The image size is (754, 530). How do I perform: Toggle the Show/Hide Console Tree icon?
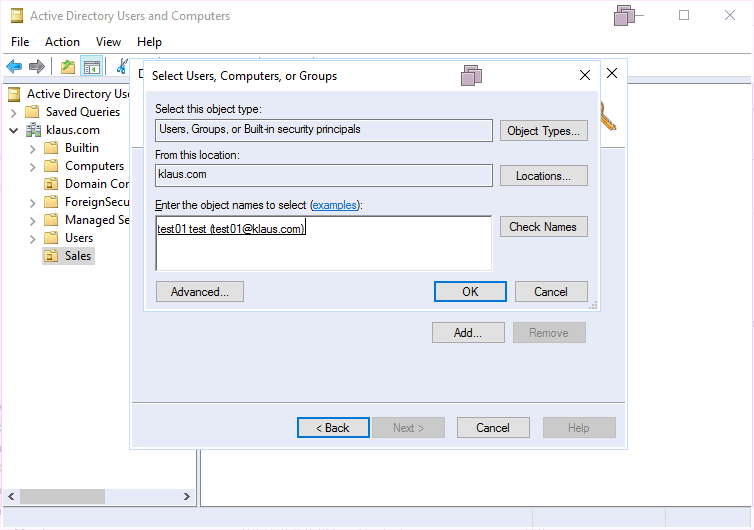tap(92, 67)
